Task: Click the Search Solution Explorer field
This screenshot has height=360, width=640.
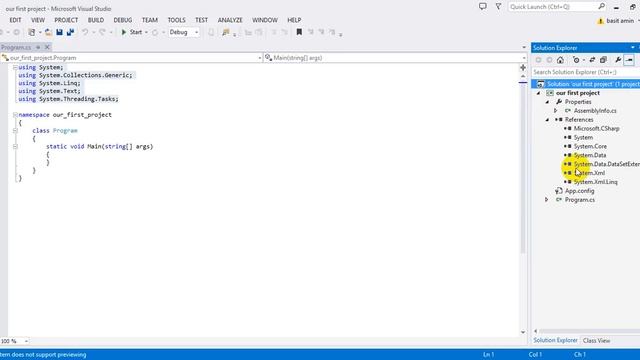Action: tap(586, 72)
